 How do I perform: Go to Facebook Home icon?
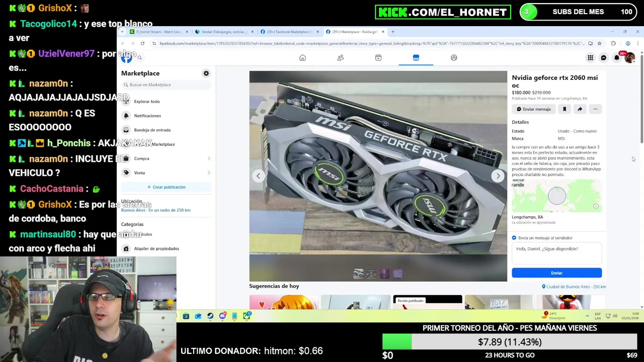pyautogui.click(x=302, y=58)
